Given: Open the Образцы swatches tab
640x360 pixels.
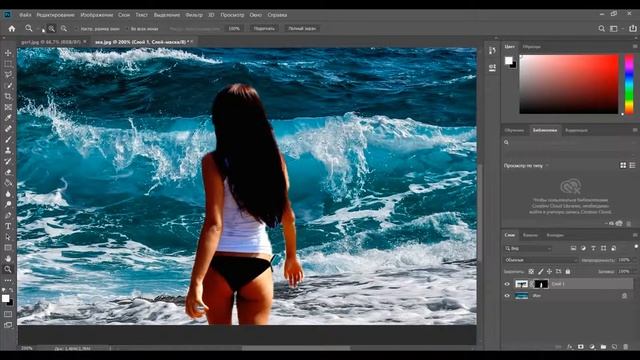Looking at the screenshot, I should coord(531,47).
